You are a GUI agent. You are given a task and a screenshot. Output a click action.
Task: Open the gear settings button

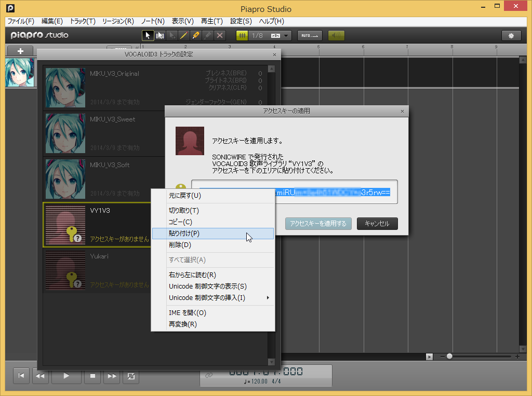(511, 35)
